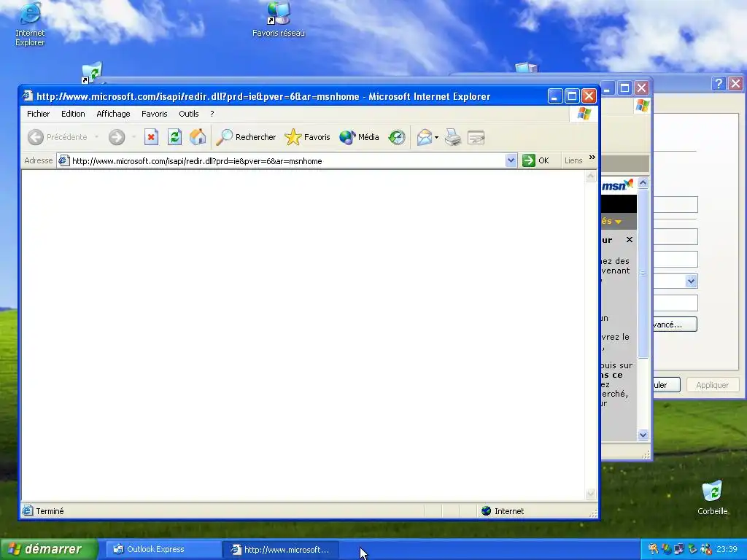This screenshot has width=747, height=560.
Task: Close the pane with the X in background browser
Action: (x=630, y=239)
